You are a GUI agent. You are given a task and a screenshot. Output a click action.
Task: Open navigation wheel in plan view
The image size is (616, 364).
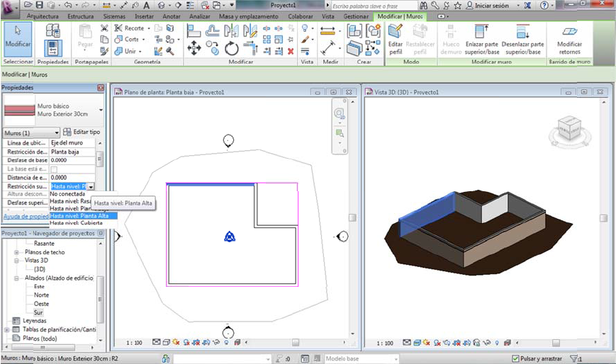click(x=339, y=114)
